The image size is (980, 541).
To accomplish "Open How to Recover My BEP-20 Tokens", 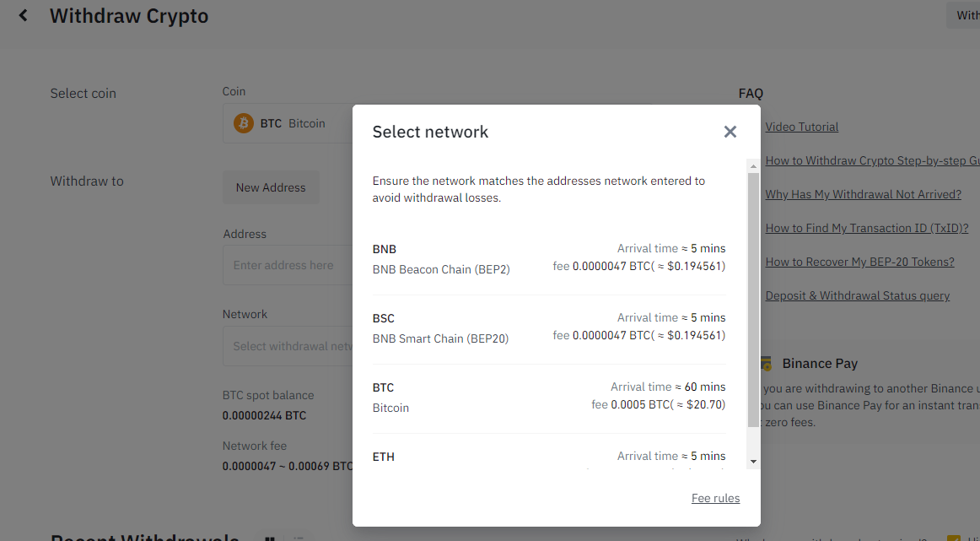I will (859, 262).
